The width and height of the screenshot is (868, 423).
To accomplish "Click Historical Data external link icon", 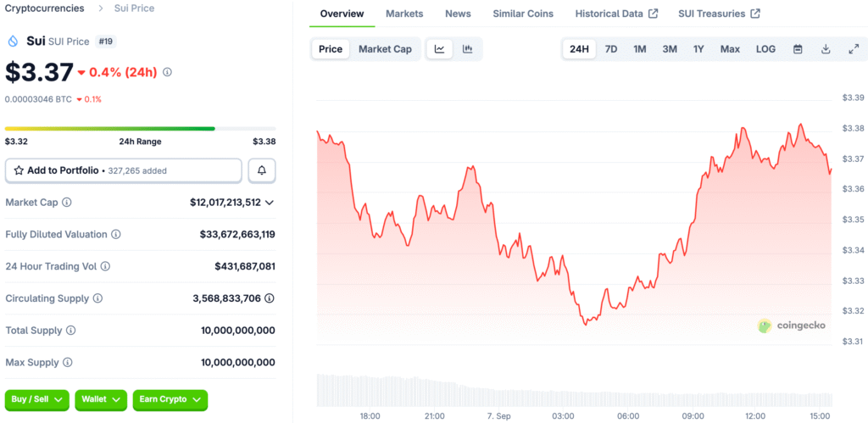I will pyautogui.click(x=654, y=14).
